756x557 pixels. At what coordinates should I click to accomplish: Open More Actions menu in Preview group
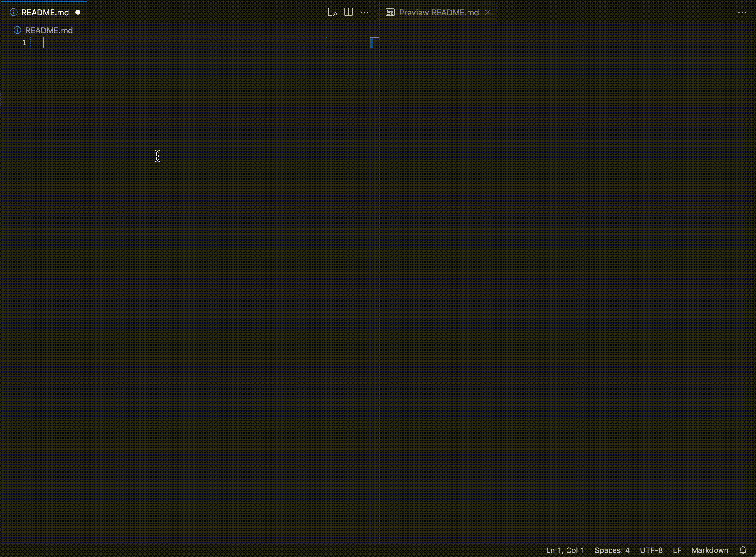(742, 13)
